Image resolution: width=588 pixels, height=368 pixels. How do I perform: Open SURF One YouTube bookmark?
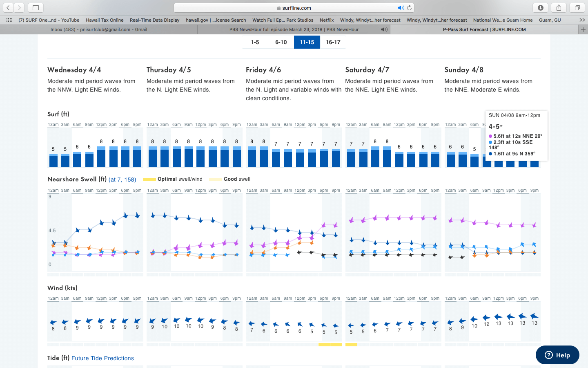pyautogui.click(x=49, y=20)
